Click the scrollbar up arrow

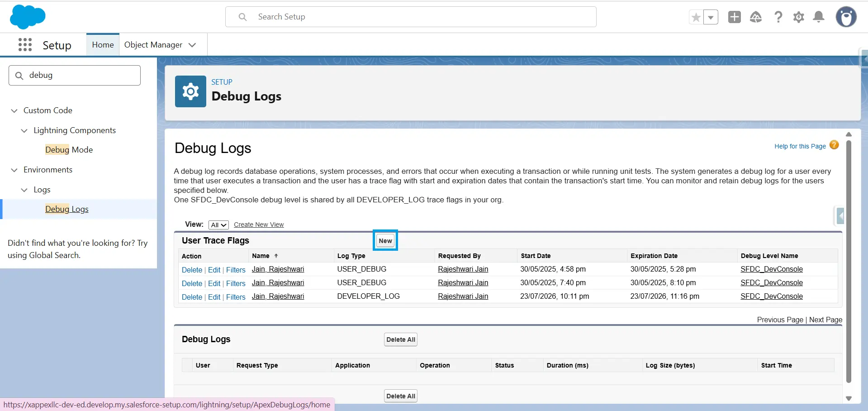point(849,134)
